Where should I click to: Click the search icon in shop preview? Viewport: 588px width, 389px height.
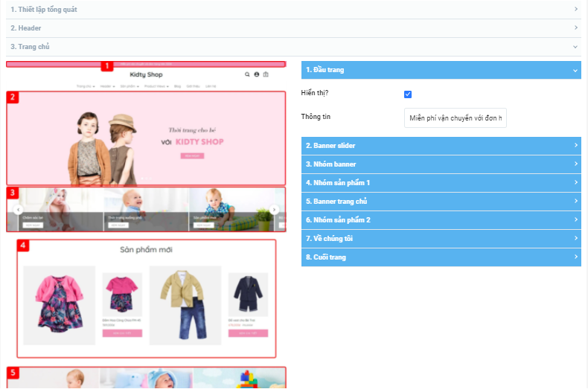(248, 74)
